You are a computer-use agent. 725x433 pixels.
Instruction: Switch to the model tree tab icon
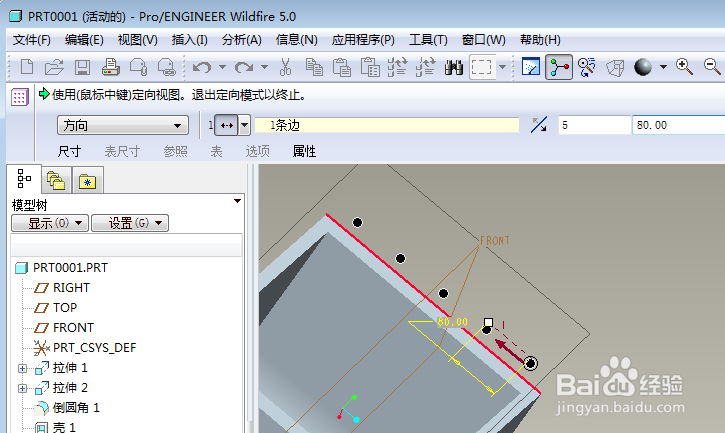tap(24, 179)
